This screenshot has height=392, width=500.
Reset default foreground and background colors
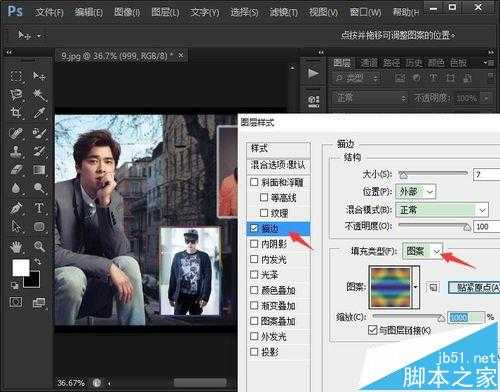[x=15, y=285]
